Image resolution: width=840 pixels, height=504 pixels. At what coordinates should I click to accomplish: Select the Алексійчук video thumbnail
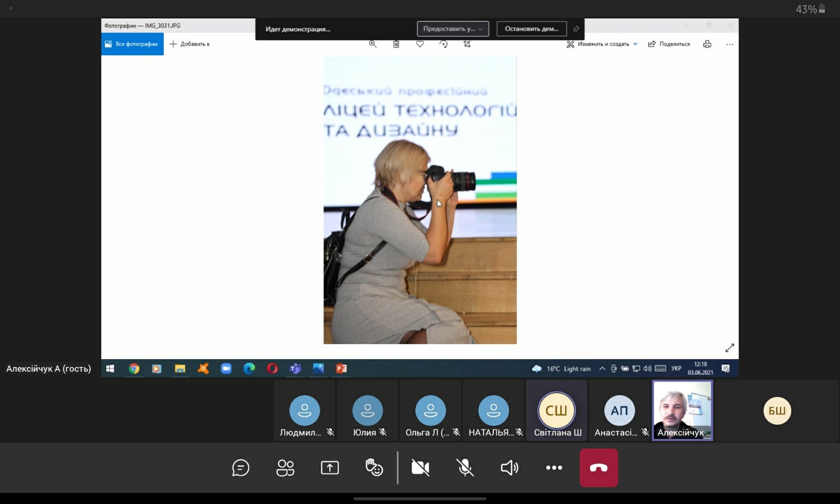pyautogui.click(x=682, y=410)
